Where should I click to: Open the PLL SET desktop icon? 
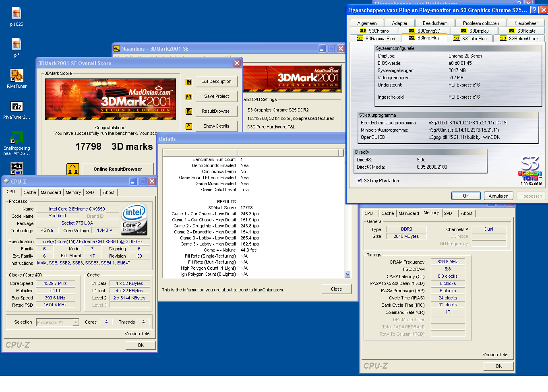[x=17, y=168]
